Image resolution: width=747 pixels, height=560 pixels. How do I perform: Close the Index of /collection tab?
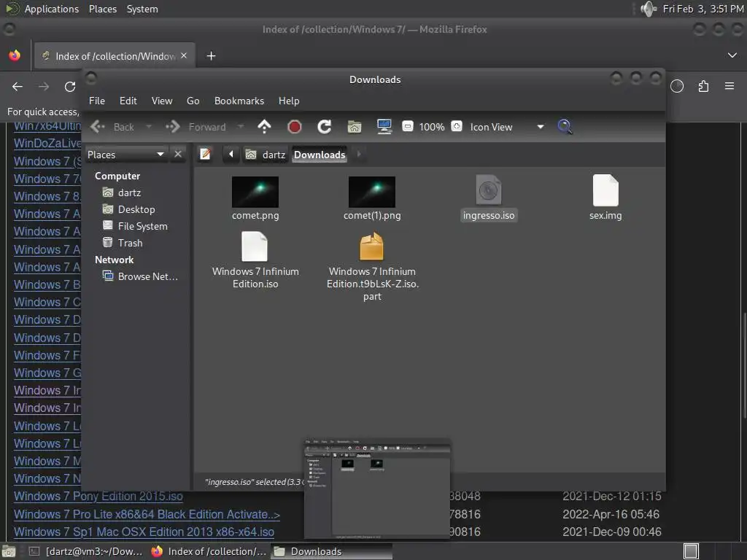click(184, 55)
